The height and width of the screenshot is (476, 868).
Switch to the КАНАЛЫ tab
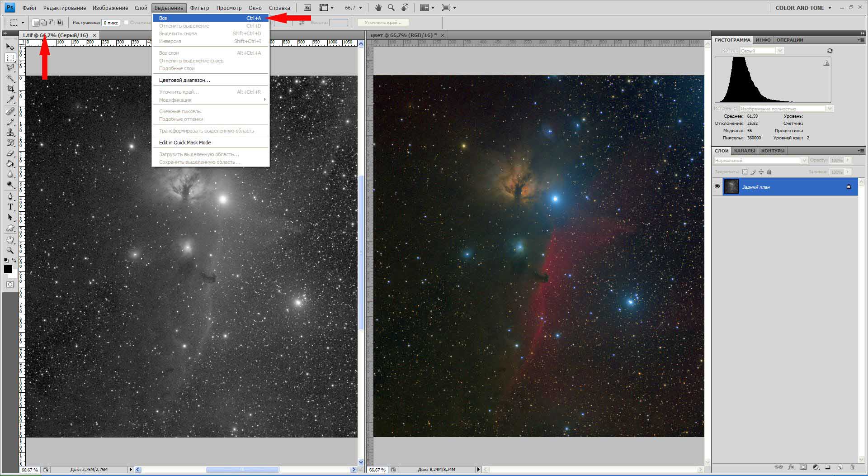[x=744, y=151]
